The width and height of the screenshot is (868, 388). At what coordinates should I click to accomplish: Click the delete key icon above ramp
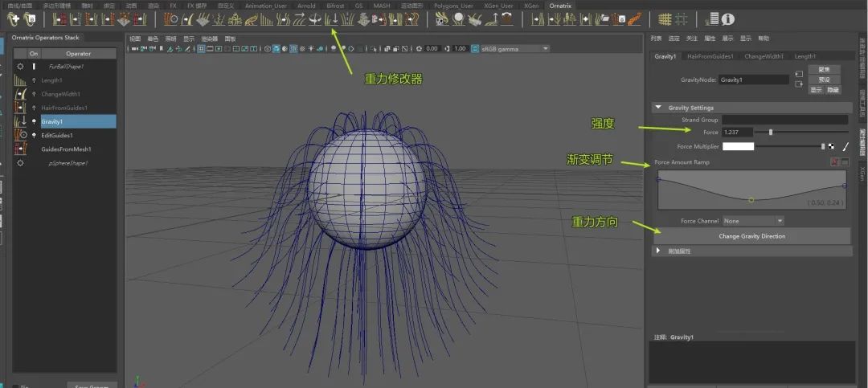[x=833, y=162]
